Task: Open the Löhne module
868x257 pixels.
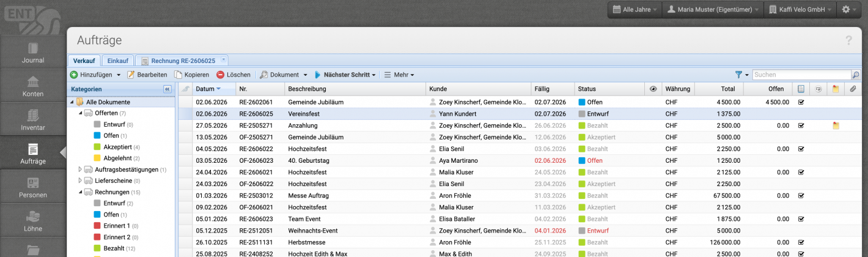Action: pyautogui.click(x=32, y=221)
